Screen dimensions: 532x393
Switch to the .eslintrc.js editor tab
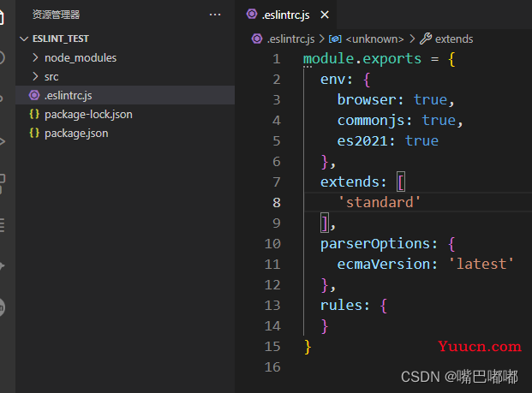[290, 15]
